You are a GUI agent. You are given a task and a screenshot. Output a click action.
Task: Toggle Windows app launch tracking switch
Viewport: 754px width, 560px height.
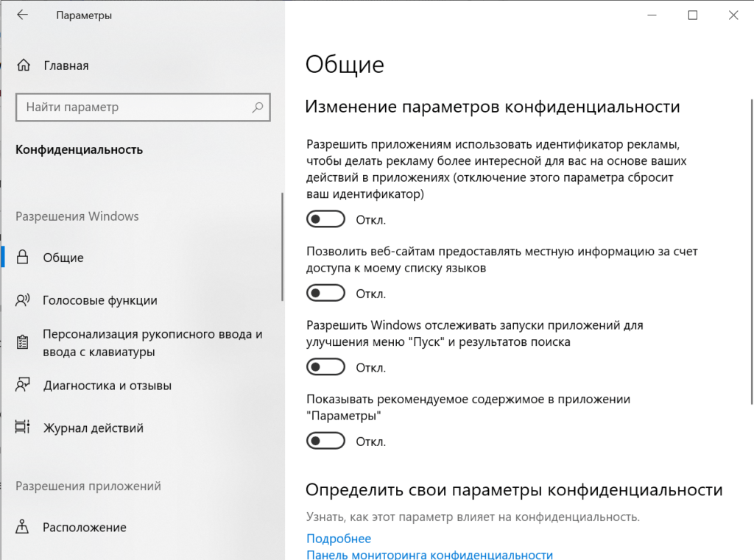[x=325, y=366]
